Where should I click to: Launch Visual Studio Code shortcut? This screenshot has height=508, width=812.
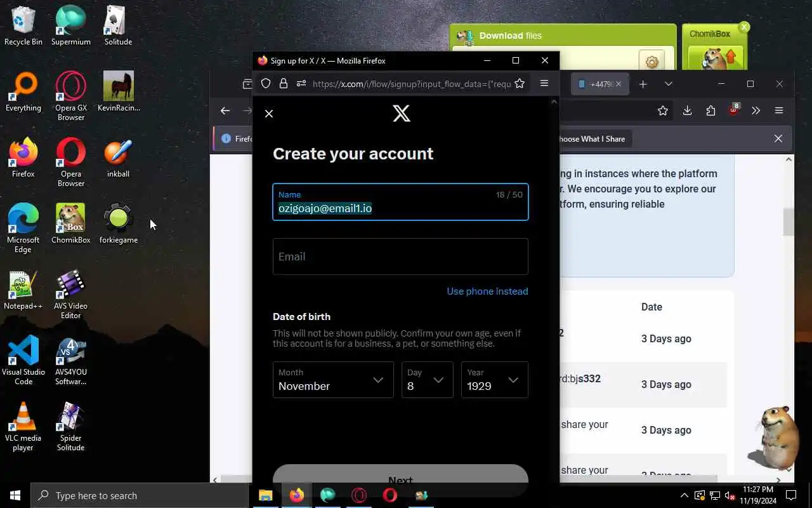tap(23, 360)
